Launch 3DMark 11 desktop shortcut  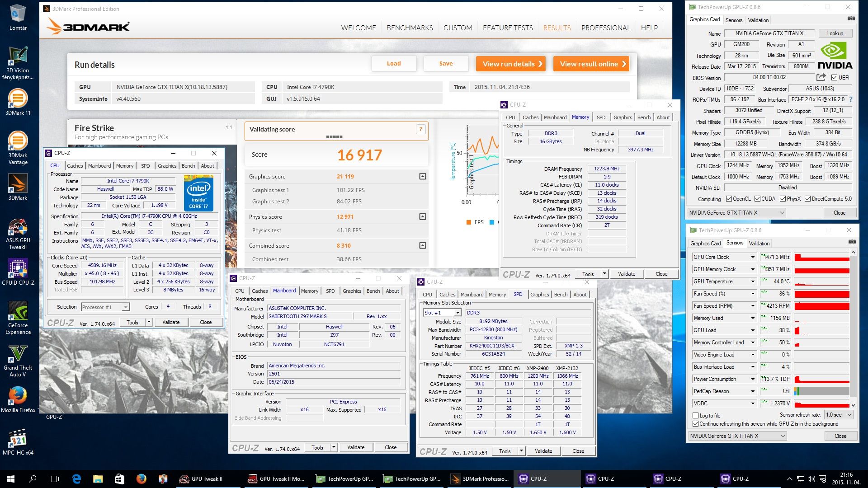[18, 102]
